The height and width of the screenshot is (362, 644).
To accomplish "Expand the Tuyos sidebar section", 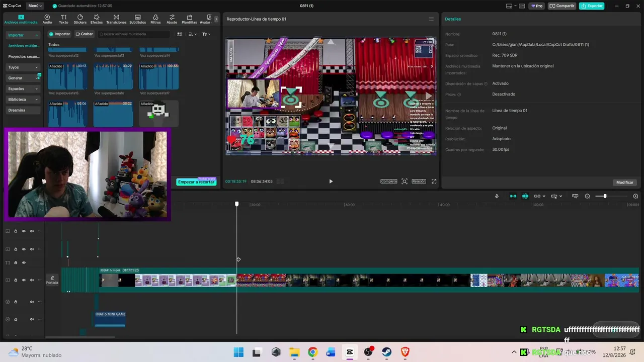I will coord(36,67).
